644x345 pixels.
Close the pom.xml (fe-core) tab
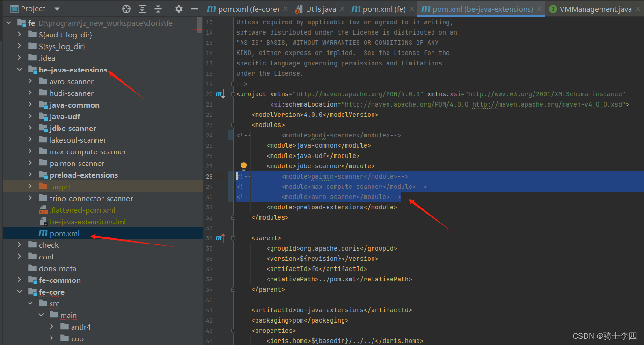pyautogui.click(x=286, y=9)
